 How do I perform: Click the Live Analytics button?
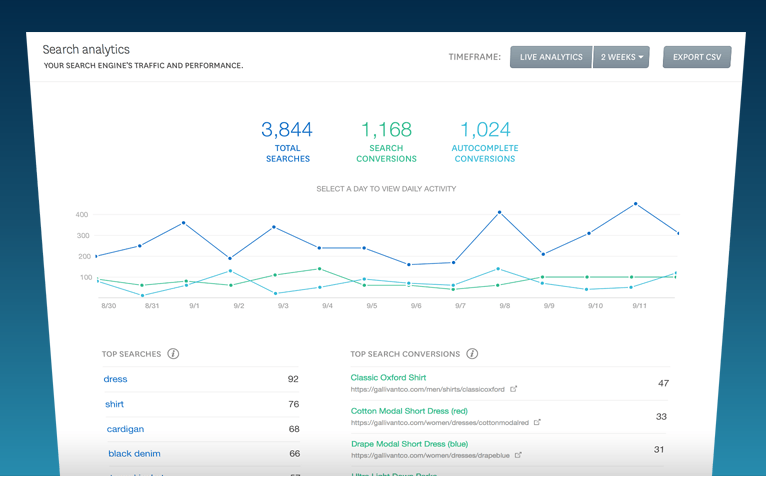coord(551,57)
